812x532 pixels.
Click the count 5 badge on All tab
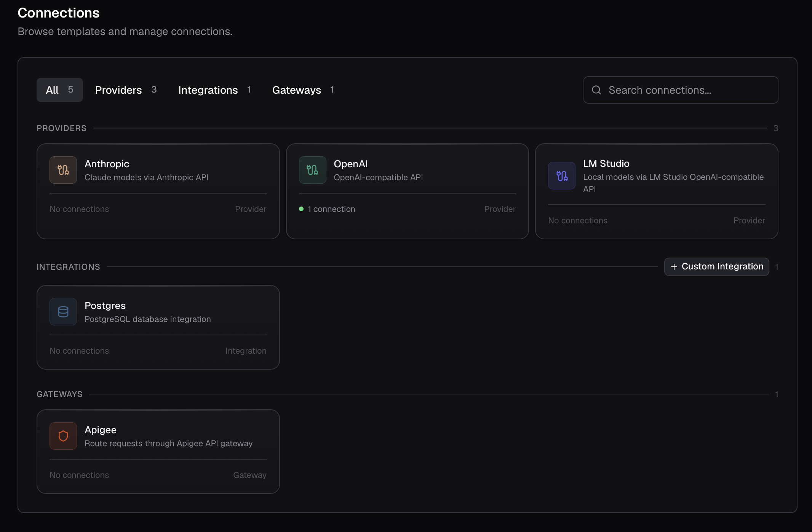point(70,90)
